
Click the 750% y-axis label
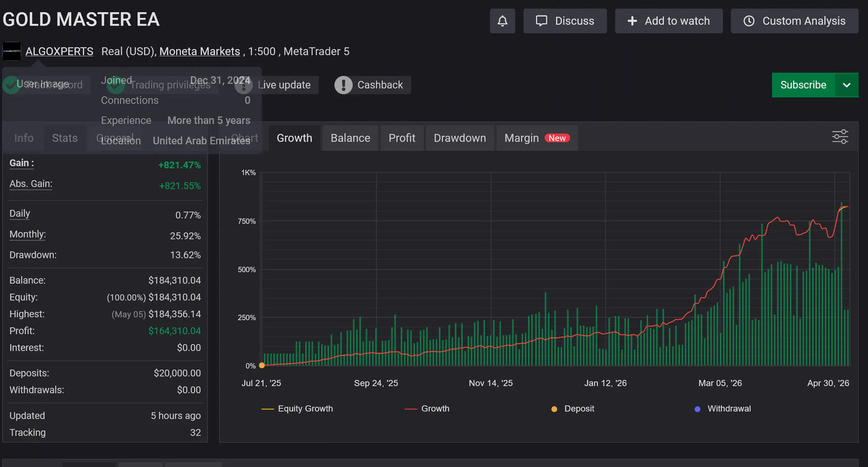point(247,221)
